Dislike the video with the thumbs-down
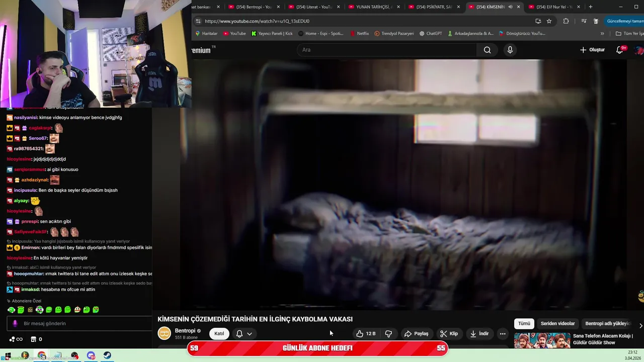This screenshot has height=362, width=644. click(x=388, y=333)
